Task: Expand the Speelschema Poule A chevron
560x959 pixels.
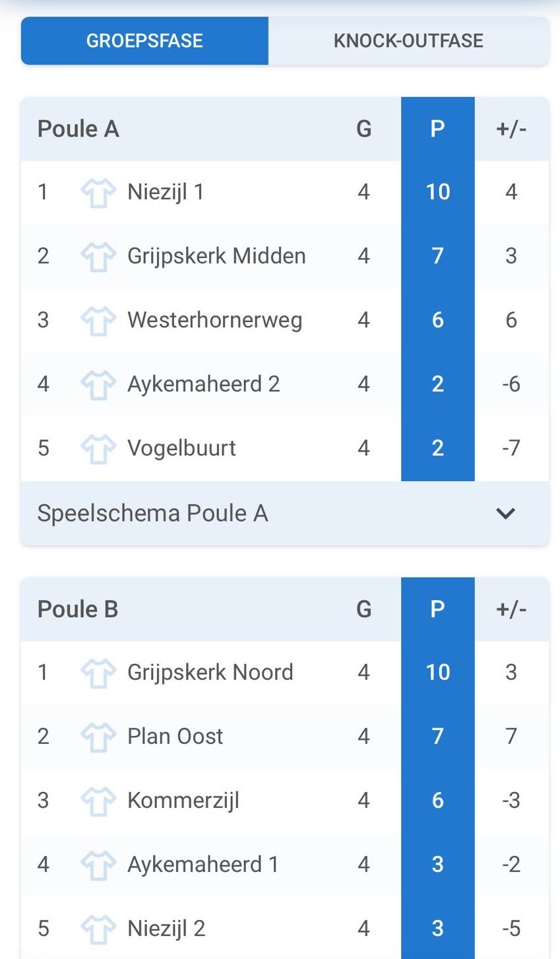Action: (x=505, y=513)
